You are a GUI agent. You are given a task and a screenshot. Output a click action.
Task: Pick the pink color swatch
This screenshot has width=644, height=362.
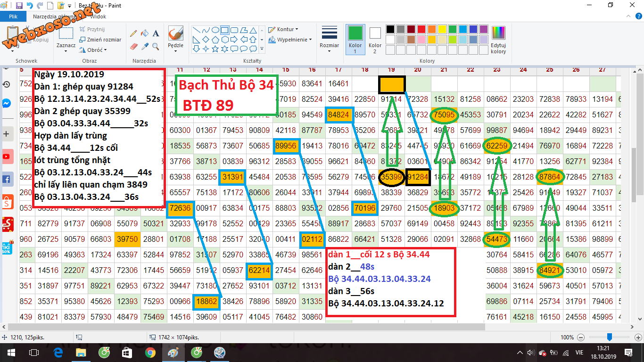coord(421,39)
